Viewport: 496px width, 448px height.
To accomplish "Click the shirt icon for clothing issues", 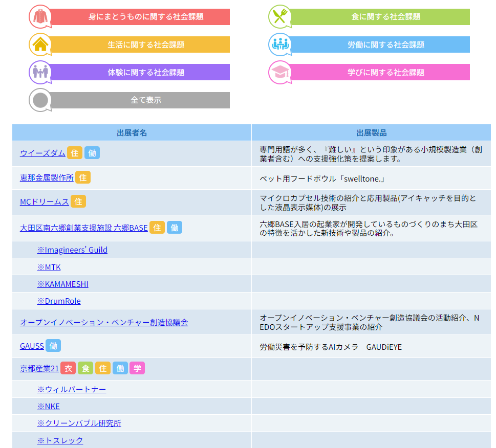I will coord(40,16).
